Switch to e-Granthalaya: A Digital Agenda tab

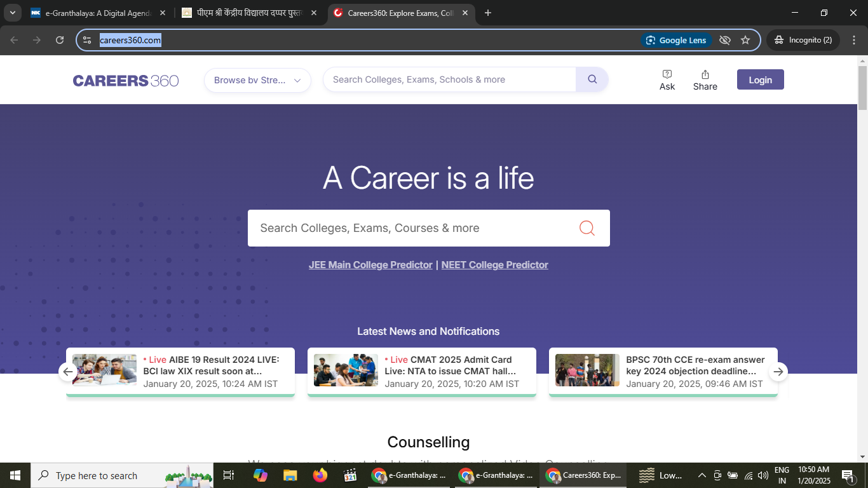pyautogui.click(x=99, y=13)
